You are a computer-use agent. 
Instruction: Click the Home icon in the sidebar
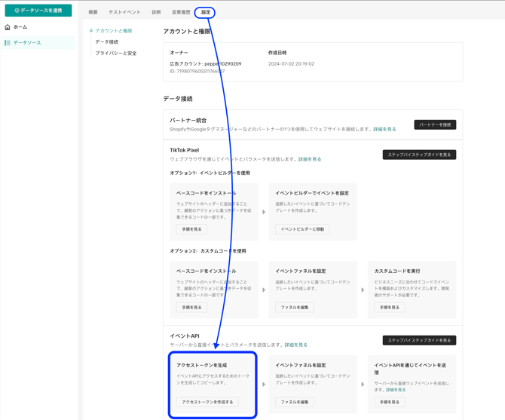click(x=8, y=27)
